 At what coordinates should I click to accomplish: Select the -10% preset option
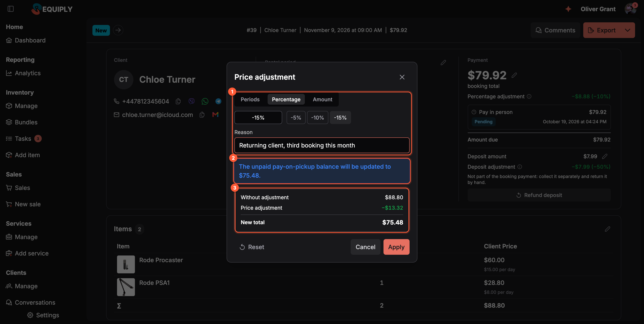pos(318,117)
